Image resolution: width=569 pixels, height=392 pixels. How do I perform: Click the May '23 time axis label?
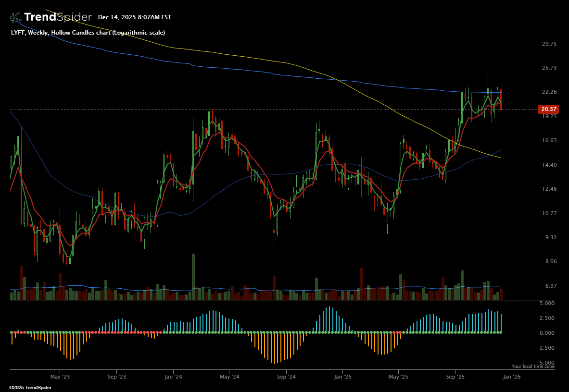pos(60,377)
